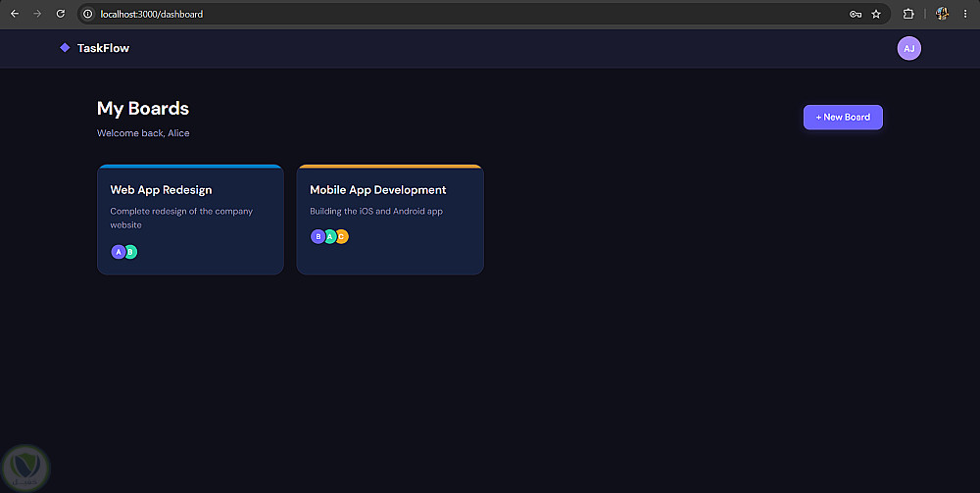Click purple avatar B on Mobile App Development

(x=318, y=237)
